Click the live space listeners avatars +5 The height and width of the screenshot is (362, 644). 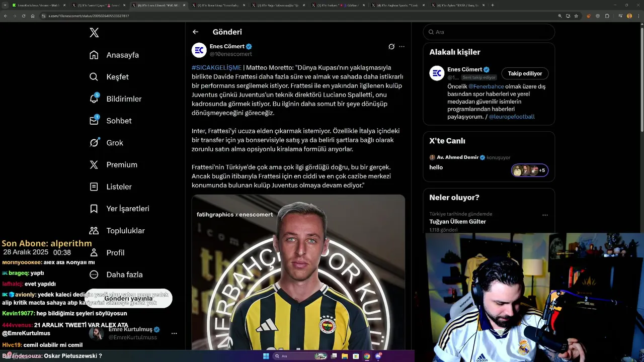coord(530,170)
